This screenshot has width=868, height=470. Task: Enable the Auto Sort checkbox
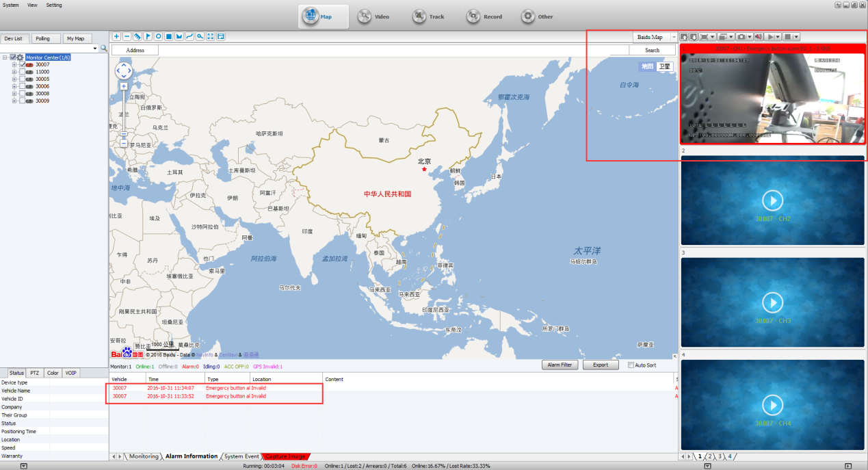click(x=631, y=365)
